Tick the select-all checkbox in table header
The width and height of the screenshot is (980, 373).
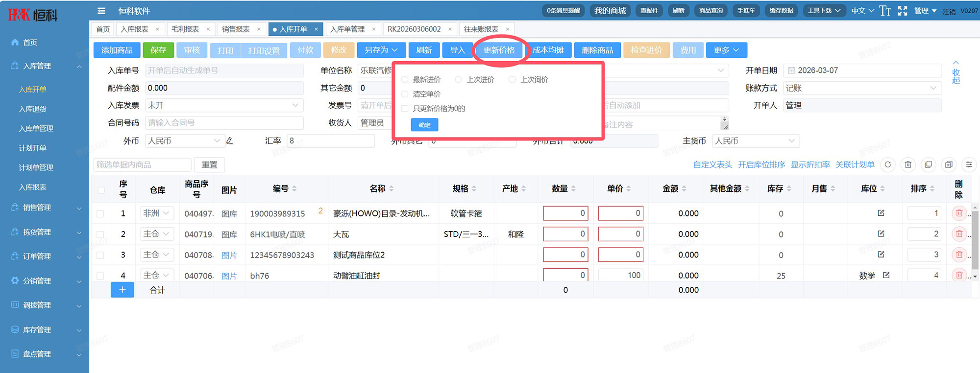101,190
